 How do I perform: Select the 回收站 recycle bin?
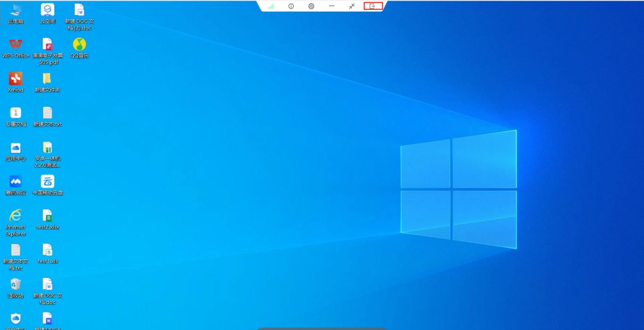pos(16,288)
